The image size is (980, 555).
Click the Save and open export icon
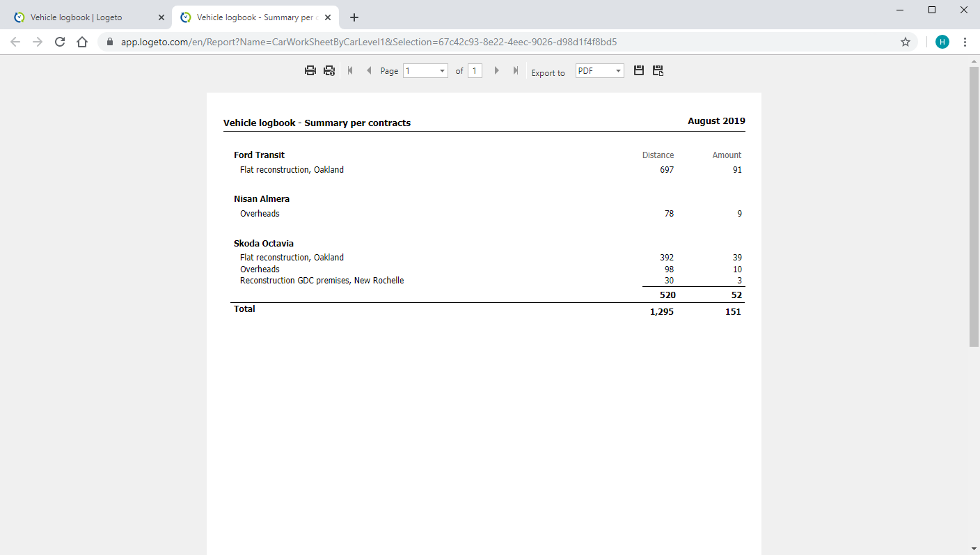pos(658,70)
